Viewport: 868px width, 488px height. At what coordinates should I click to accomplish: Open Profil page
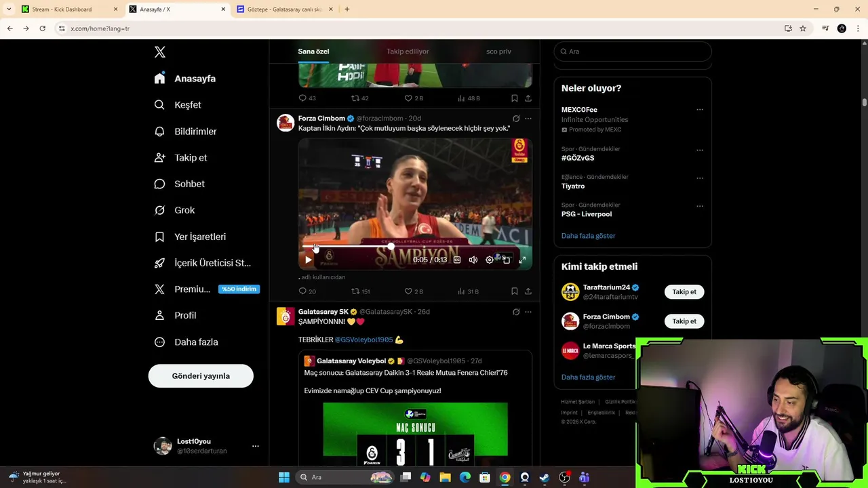point(176,316)
